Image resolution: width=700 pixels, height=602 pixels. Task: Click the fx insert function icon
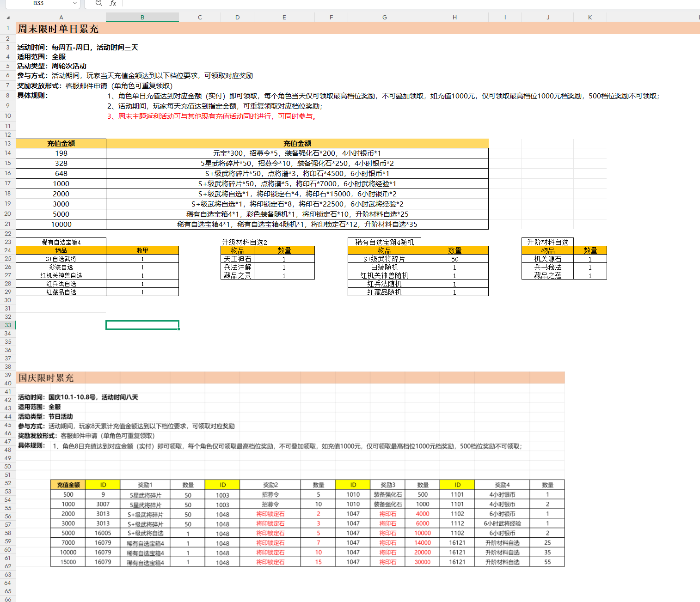click(x=113, y=3)
